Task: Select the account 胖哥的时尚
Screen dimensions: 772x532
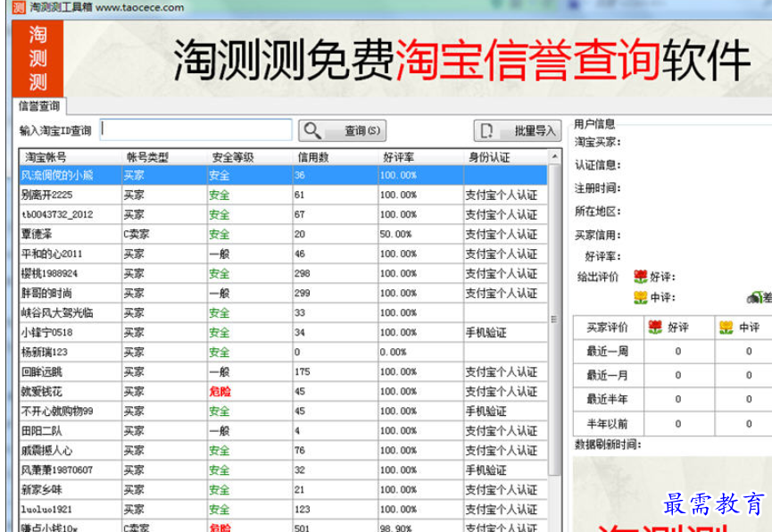Action: [x=46, y=294]
